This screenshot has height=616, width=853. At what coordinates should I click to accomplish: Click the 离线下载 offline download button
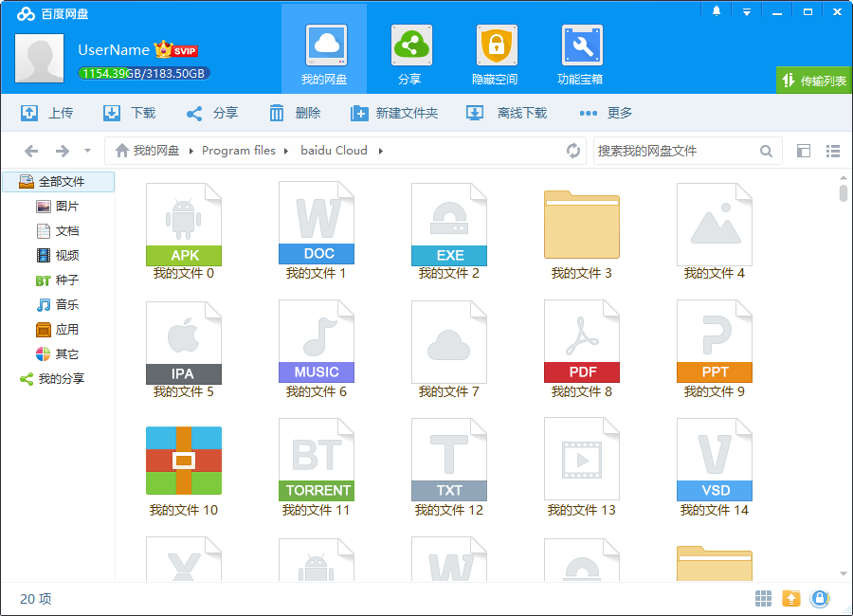506,113
